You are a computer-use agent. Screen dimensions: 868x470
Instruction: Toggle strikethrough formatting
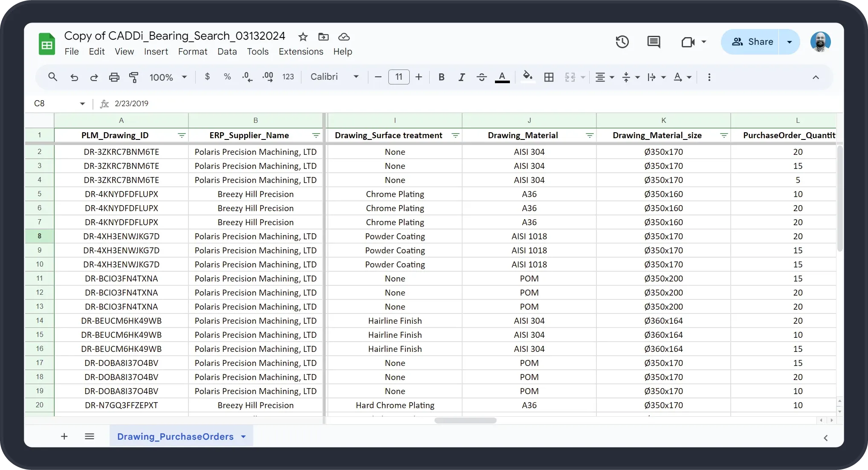[x=482, y=77]
